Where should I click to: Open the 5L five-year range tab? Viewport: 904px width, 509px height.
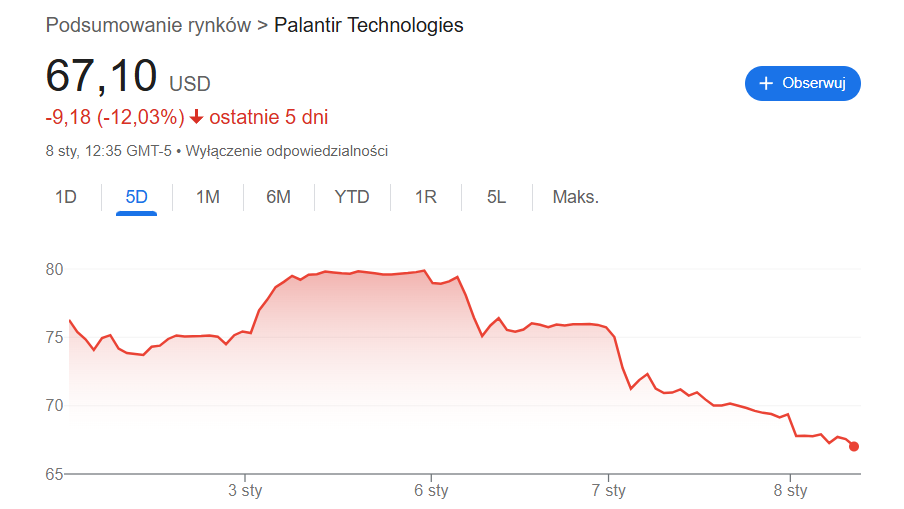coord(497,197)
